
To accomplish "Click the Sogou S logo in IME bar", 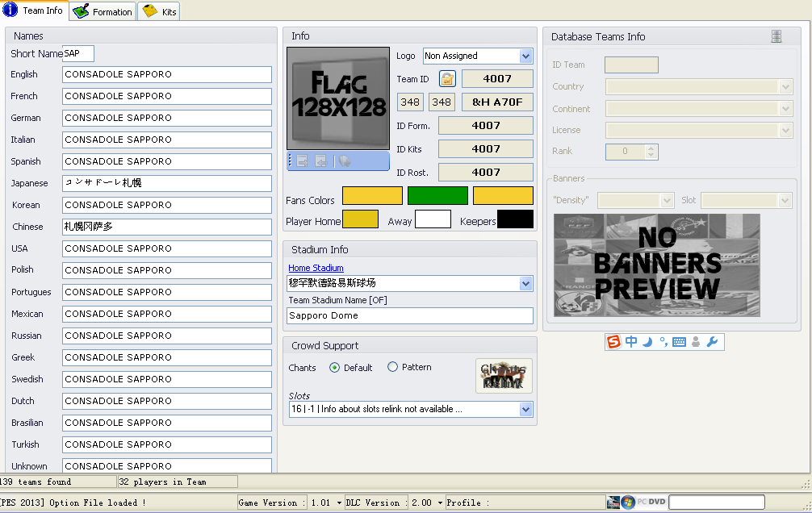I will tap(613, 342).
